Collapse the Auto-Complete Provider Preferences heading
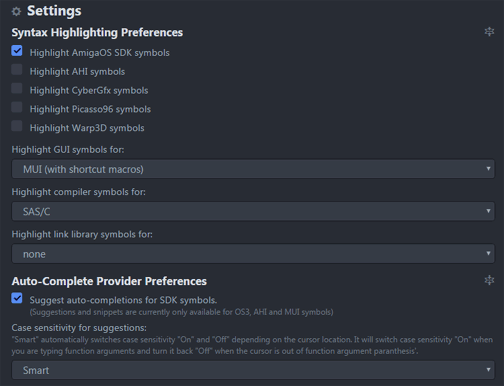Screen dimensions: 504x386 109,281
